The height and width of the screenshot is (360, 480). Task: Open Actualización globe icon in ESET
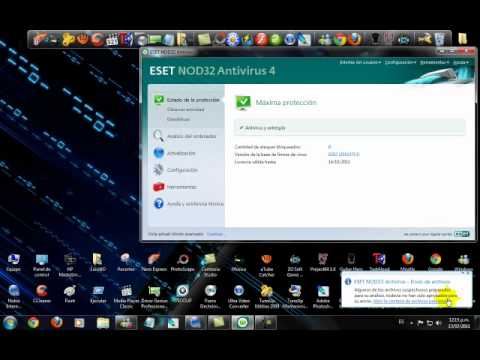(x=159, y=153)
